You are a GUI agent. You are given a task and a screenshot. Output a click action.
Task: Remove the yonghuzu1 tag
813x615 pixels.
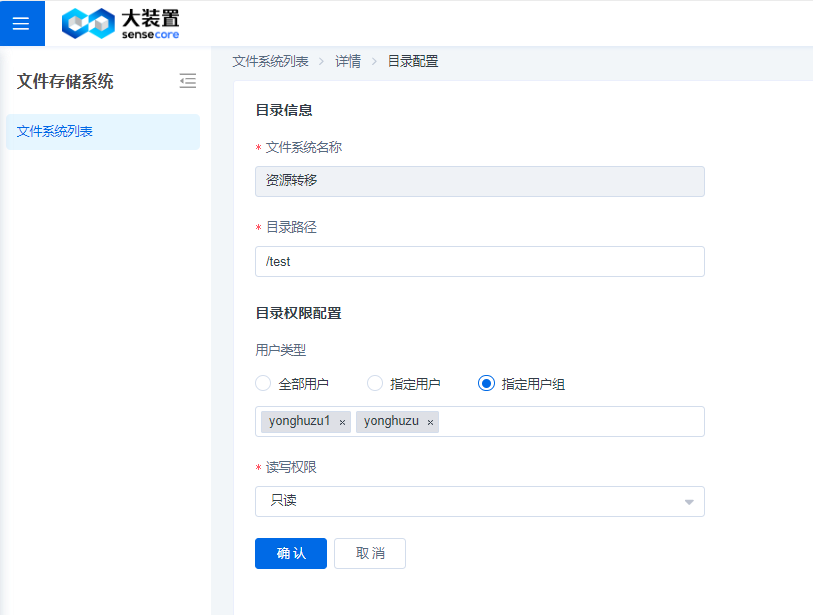click(342, 423)
